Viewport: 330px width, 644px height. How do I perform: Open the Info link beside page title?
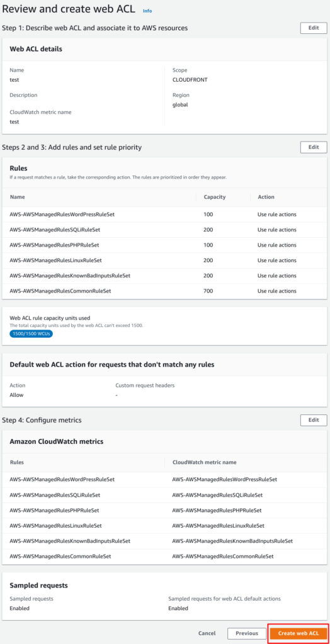tap(147, 11)
